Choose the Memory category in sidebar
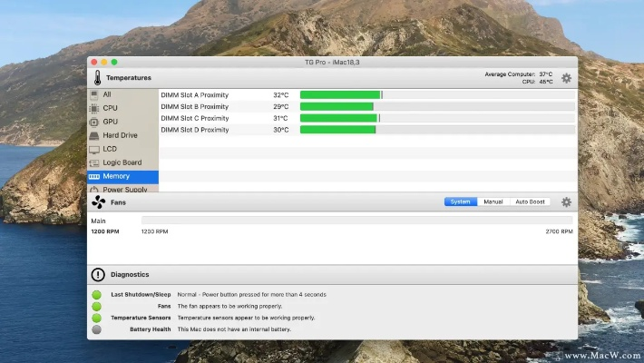644x363 pixels. pyautogui.click(x=116, y=176)
